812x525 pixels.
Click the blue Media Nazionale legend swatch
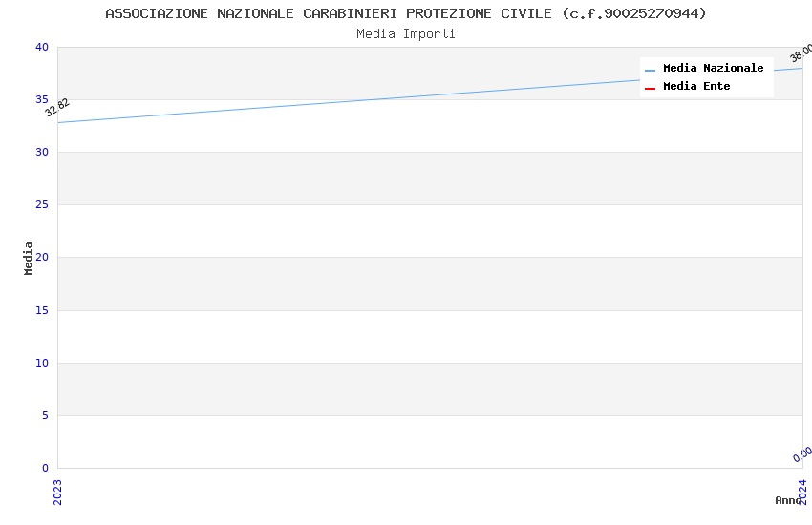coord(650,70)
